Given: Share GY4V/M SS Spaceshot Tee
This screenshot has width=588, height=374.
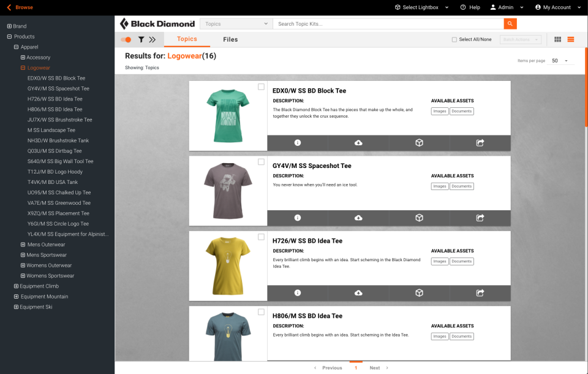Looking at the screenshot, I should point(480,218).
